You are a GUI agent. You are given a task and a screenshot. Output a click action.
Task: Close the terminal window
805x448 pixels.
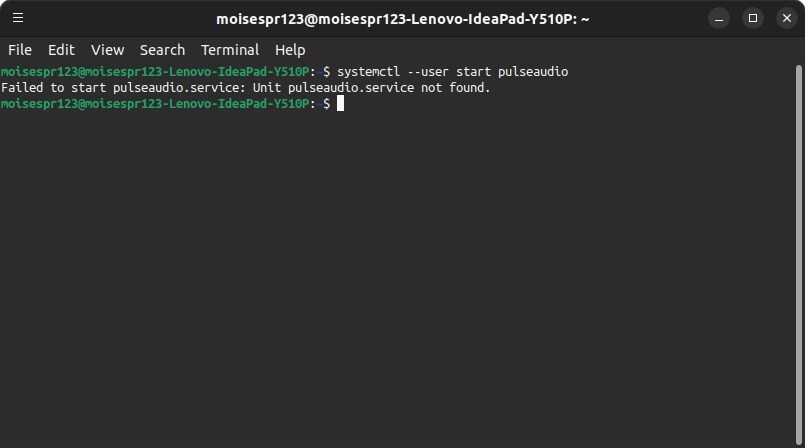click(786, 18)
